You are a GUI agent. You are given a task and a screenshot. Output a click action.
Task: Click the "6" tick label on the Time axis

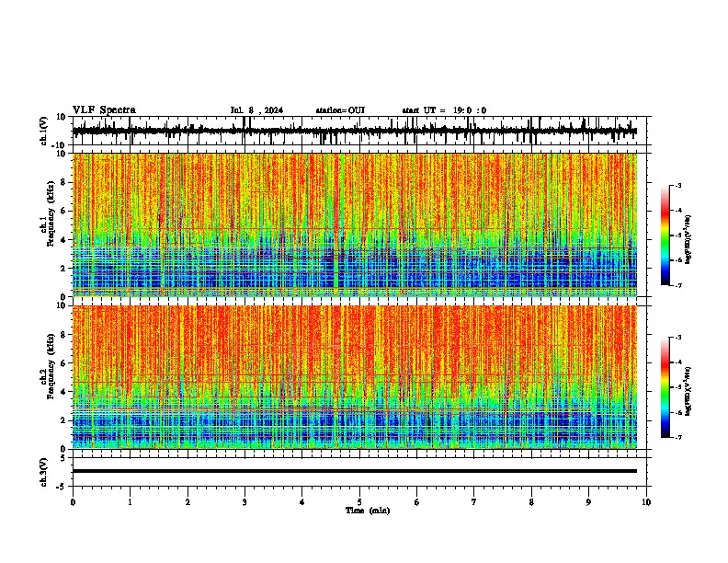(417, 502)
